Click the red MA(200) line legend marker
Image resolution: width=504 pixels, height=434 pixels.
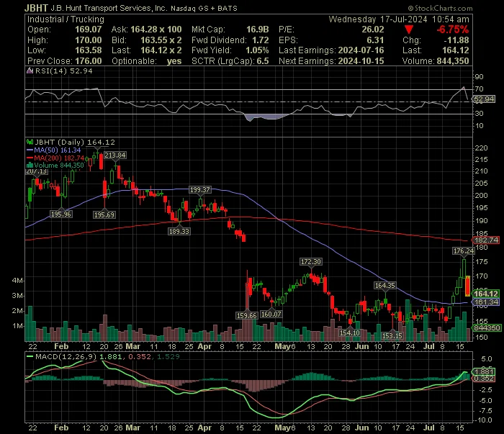click(x=30, y=158)
